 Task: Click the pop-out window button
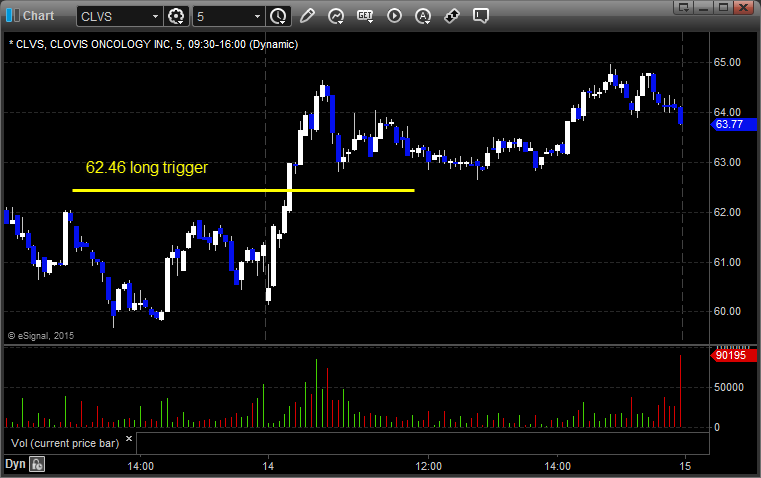684,7
